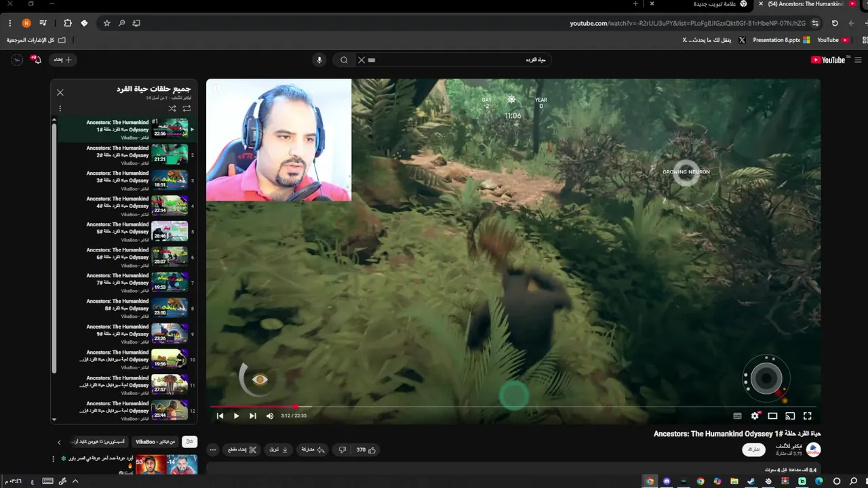Switch the player to theater mode
This screenshot has width=868, height=488.
[x=772, y=416]
